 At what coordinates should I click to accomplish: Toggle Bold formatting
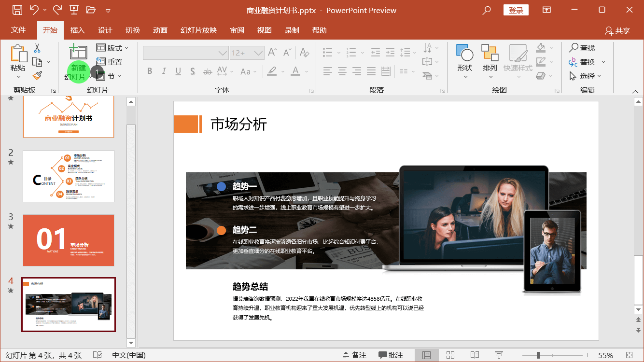(x=150, y=71)
